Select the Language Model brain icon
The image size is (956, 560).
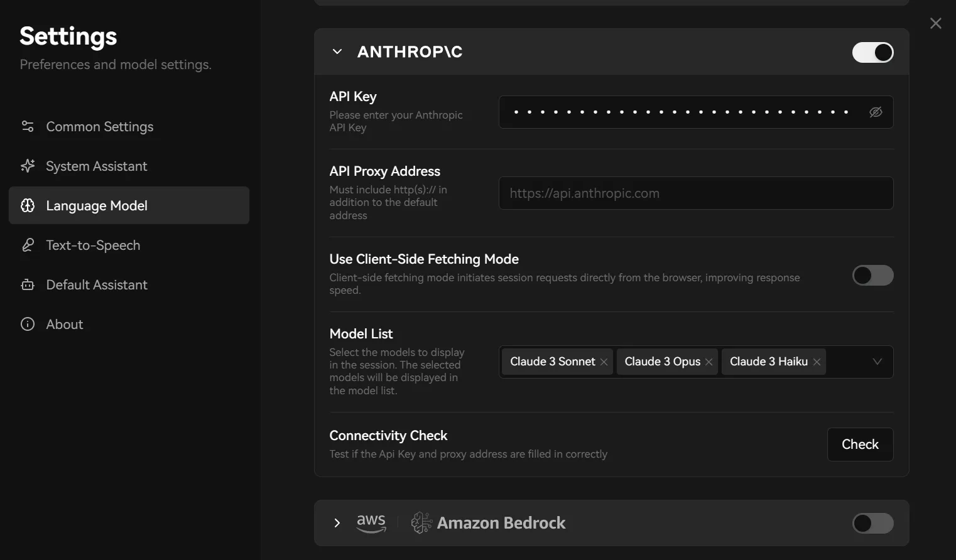tap(28, 205)
